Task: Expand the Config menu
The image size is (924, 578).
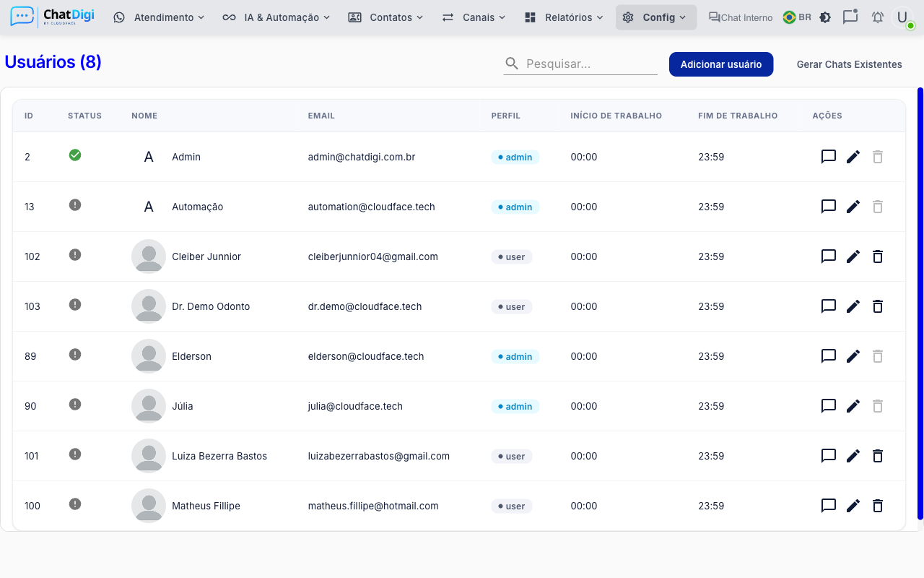Action: [x=656, y=17]
